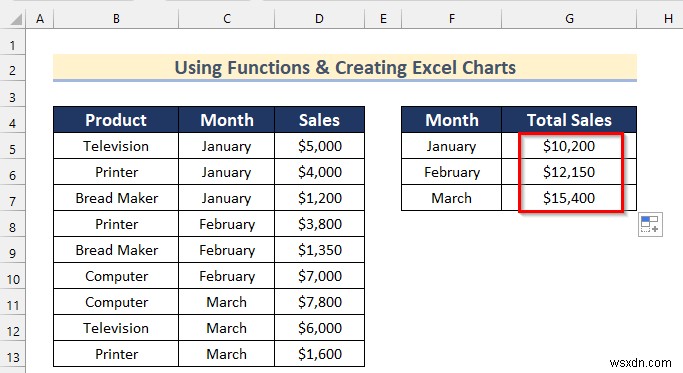Click the $6,000 sales cell

tap(319, 328)
